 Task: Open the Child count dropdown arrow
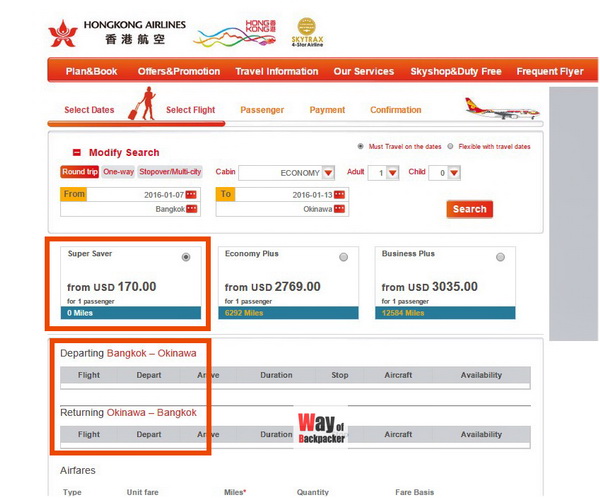[454, 173]
